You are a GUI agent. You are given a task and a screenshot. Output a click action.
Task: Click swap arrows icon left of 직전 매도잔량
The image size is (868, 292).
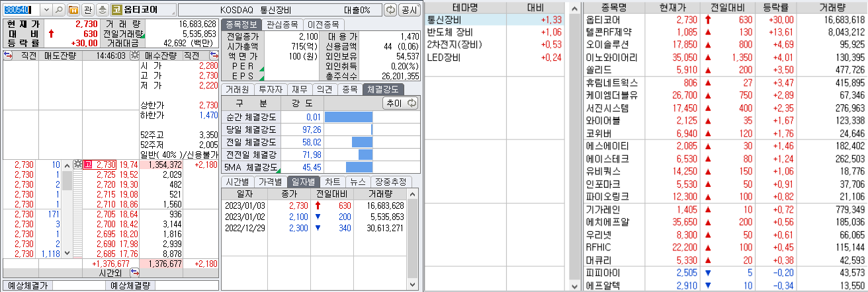8,55
